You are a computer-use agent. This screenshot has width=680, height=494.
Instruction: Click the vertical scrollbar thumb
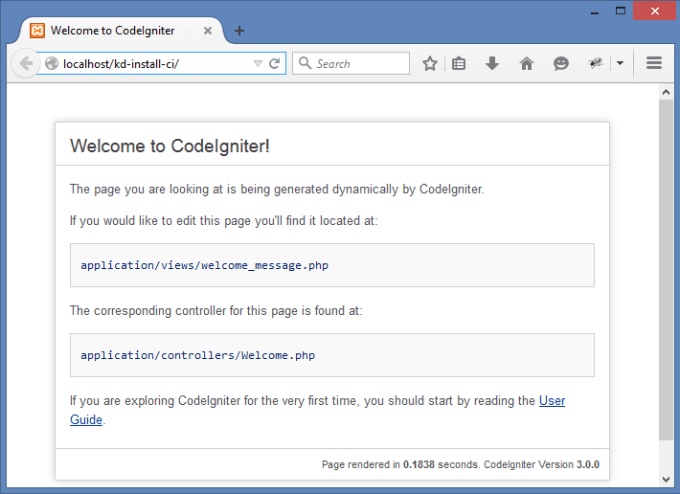coord(666,270)
